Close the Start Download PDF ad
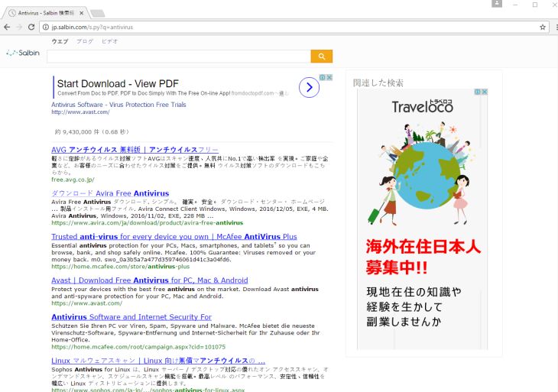 click(x=329, y=77)
